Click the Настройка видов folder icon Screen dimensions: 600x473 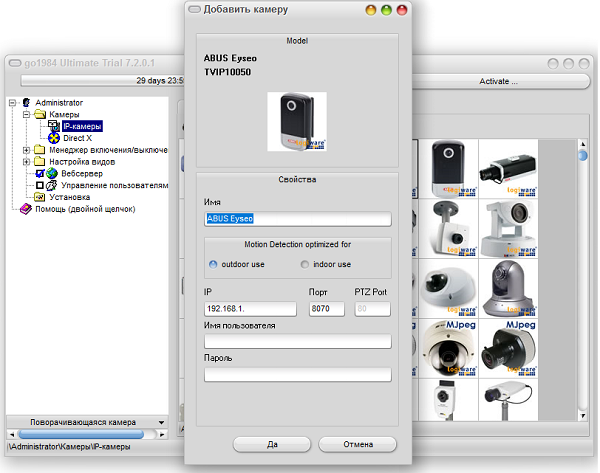(40, 161)
